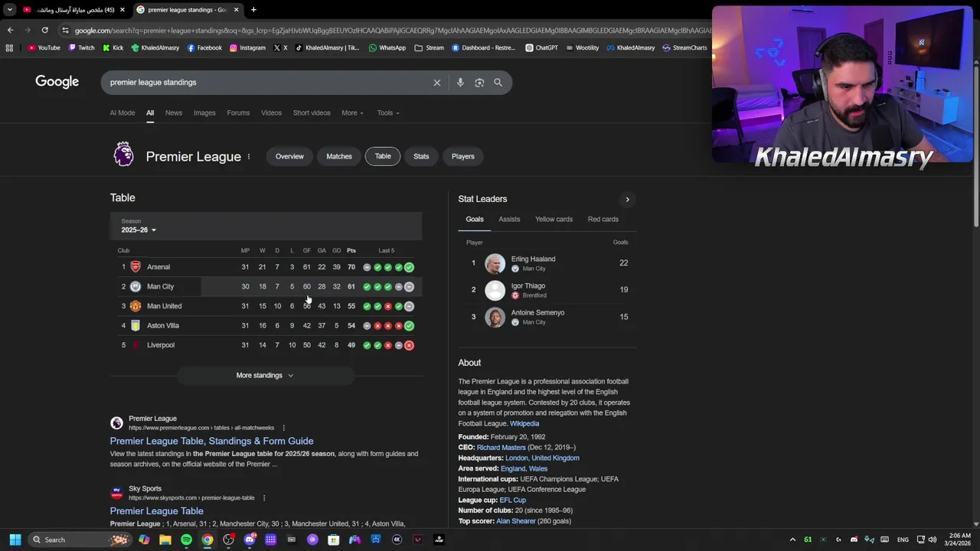Click the magnifying glass search icon
The height and width of the screenshot is (551, 980).
coord(498,83)
